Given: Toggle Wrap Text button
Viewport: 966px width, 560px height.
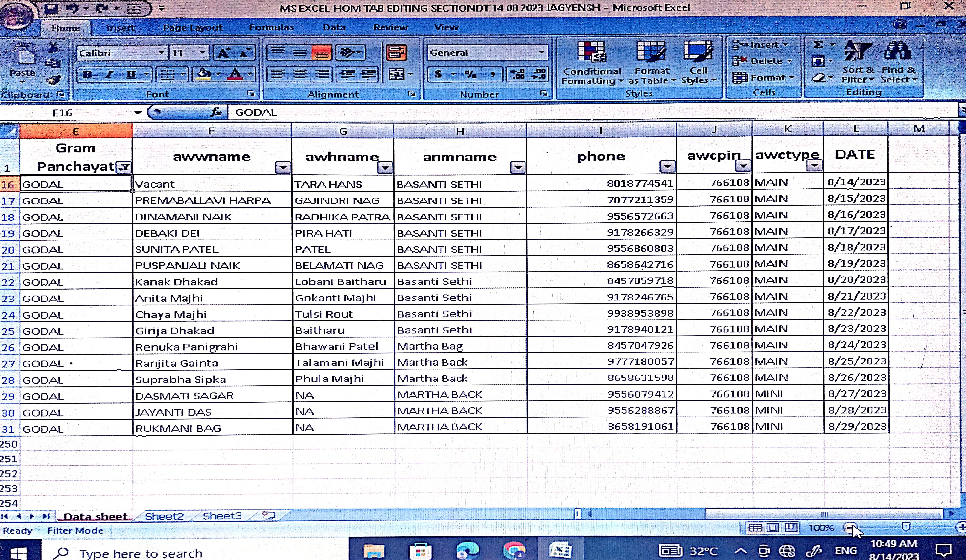Looking at the screenshot, I should pos(396,53).
